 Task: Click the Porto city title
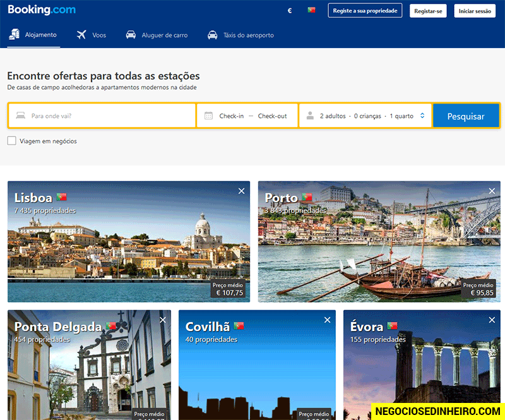(281, 198)
